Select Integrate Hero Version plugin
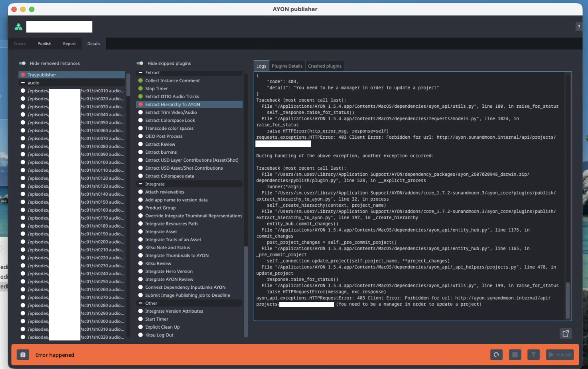The height and width of the screenshot is (369, 588). click(189, 271)
